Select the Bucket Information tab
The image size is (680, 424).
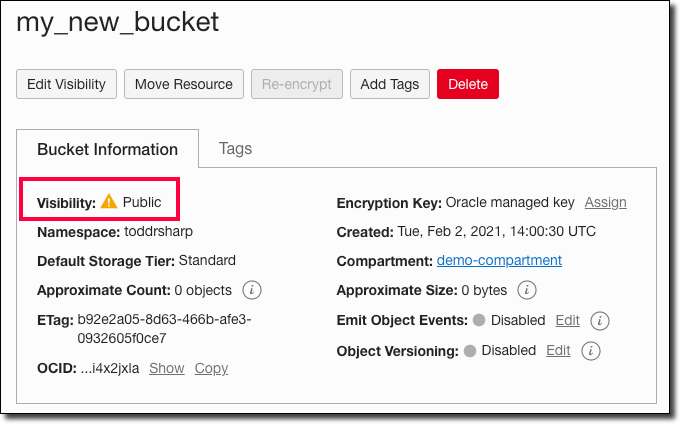107,149
